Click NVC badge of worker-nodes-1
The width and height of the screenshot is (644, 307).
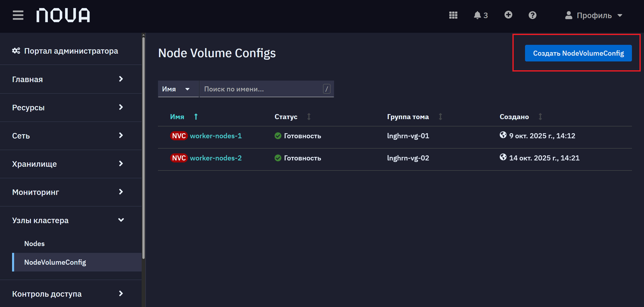tap(179, 136)
